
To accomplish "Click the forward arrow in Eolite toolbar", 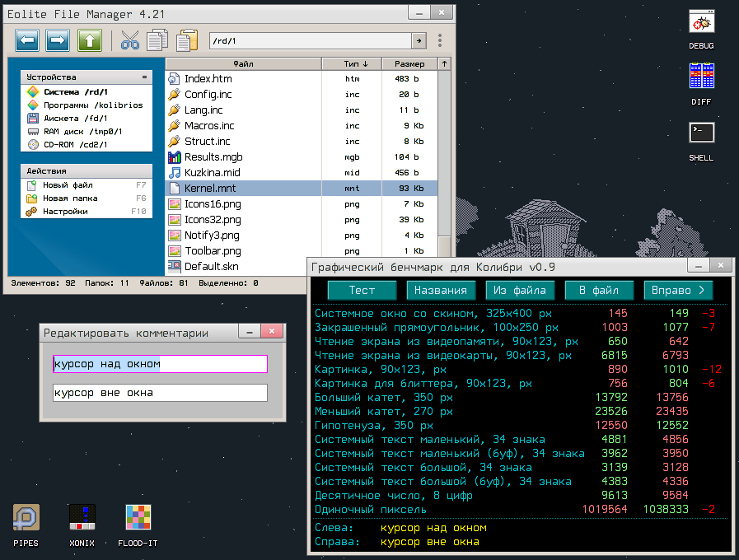I will (x=58, y=40).
